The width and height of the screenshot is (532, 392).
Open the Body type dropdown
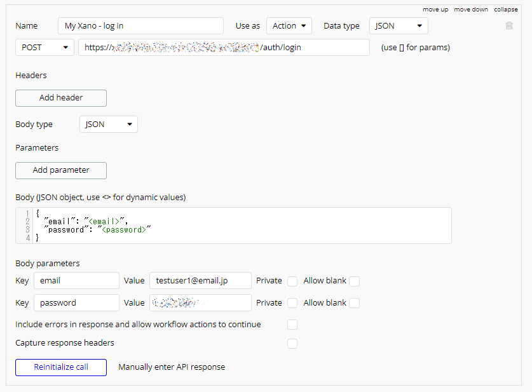pos(109,125)
